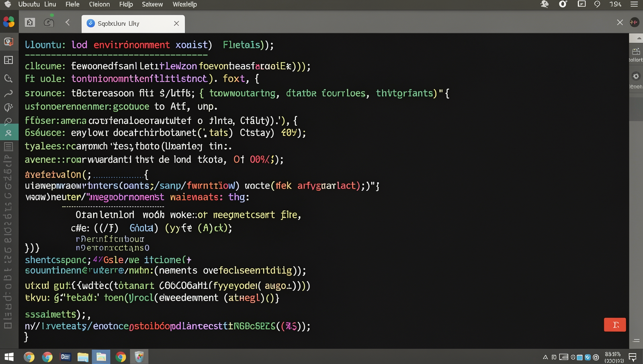Click the home icon in the toolbar
Screen dimensions: 643x364
30,22
